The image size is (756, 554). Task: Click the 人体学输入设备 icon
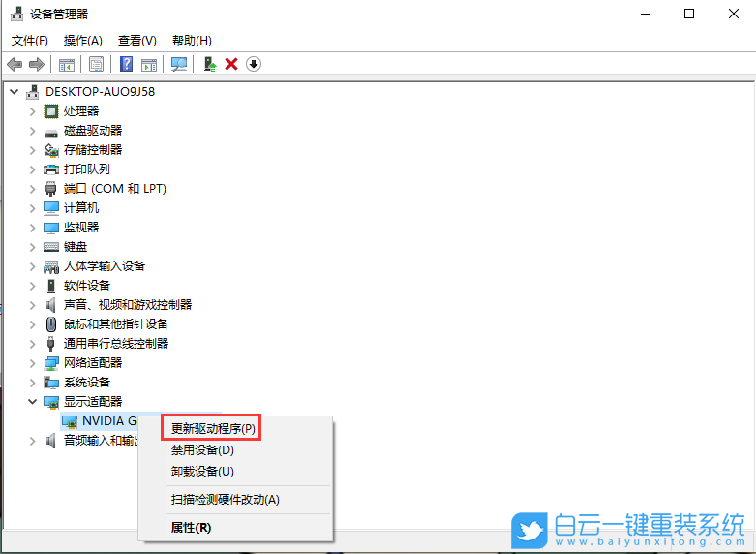51,266
